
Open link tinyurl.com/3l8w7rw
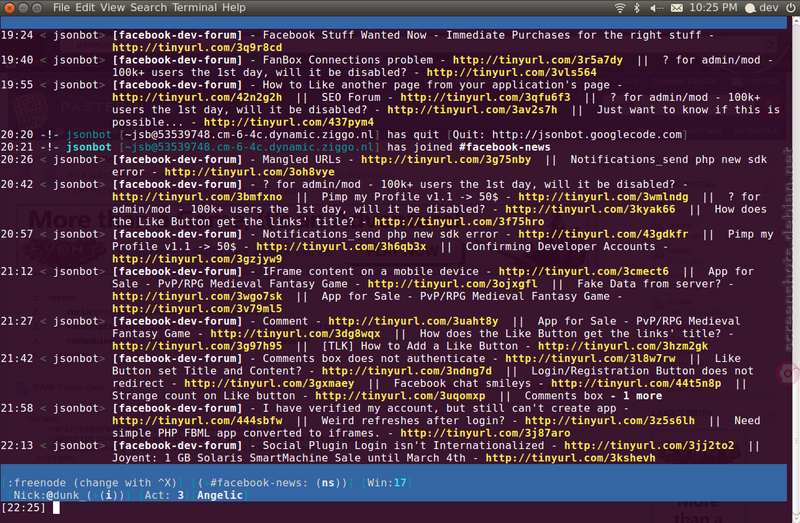[590, 358]
